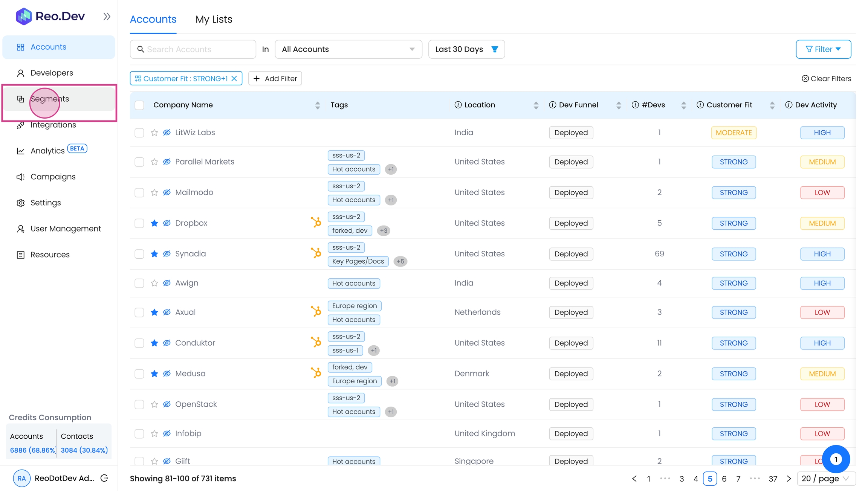
Task: Click the eye icon next to Awign
Action: [167, 283]
